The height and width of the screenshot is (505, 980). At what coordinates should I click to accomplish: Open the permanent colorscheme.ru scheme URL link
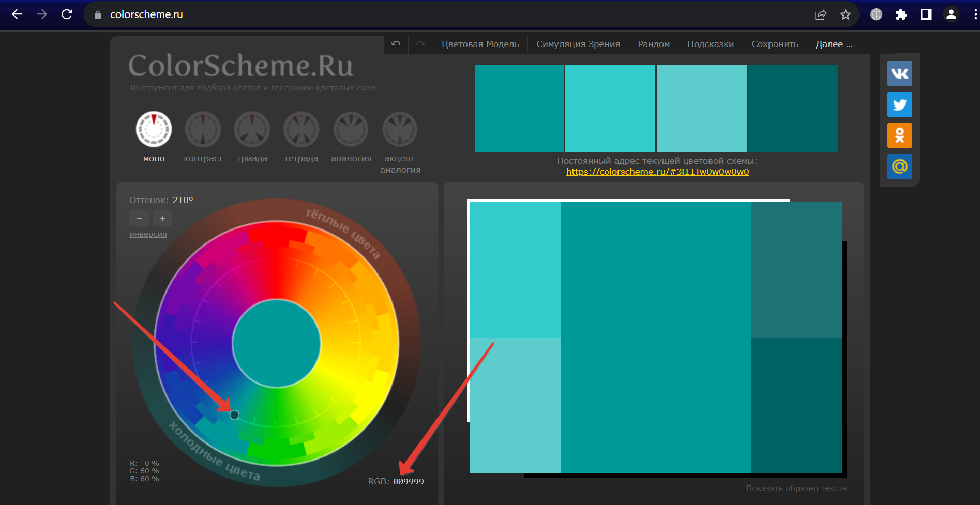pyautogui.click(x=657, y=172)
